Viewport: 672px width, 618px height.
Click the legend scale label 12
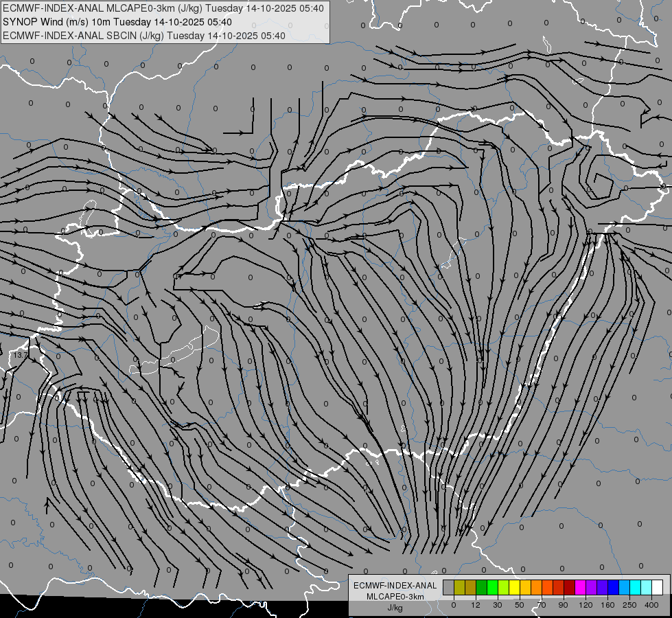pos(476,605)
